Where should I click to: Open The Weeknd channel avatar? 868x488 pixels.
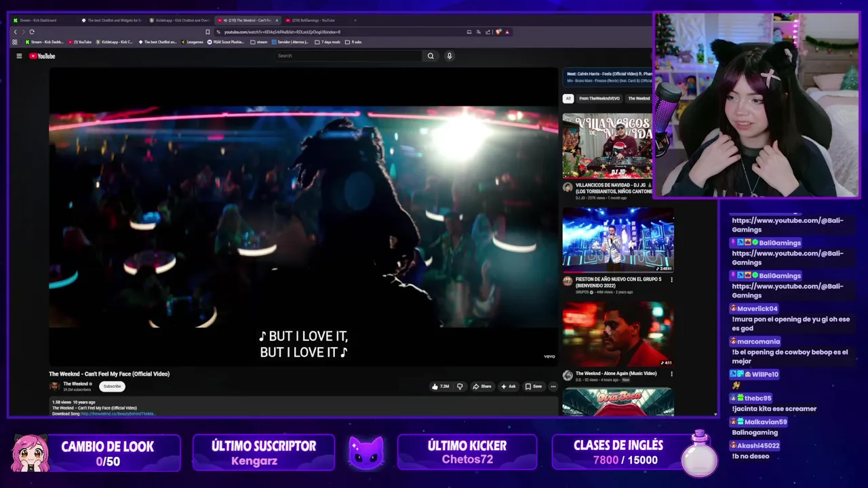(54, 386)
